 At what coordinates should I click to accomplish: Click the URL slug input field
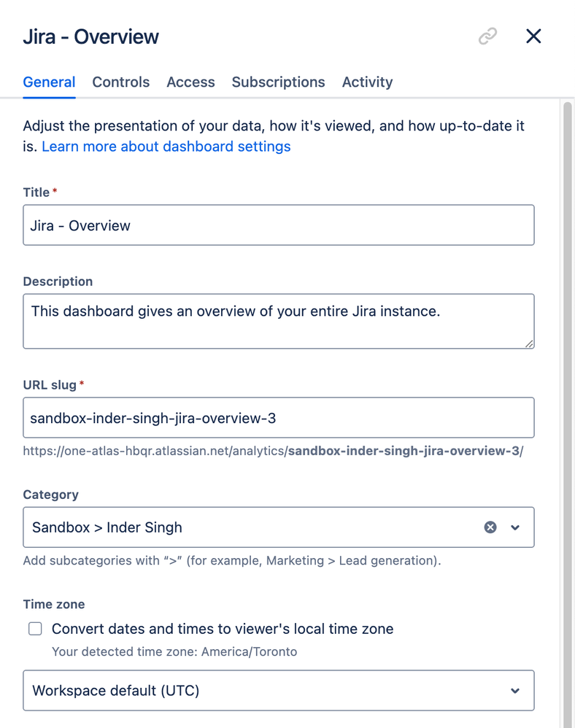[x=277, y=417]
